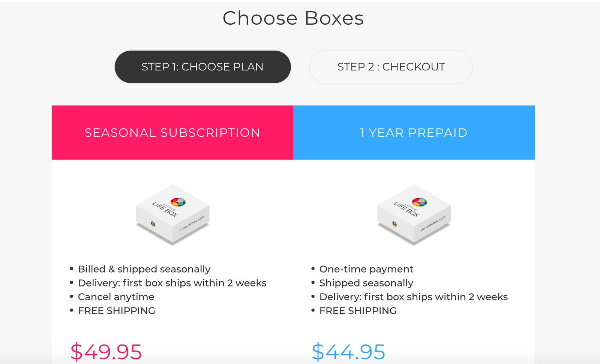Screen dimensions: 600x364
Task: Click the Seasonal Subscription box image
Action: [x=172, y=215]
